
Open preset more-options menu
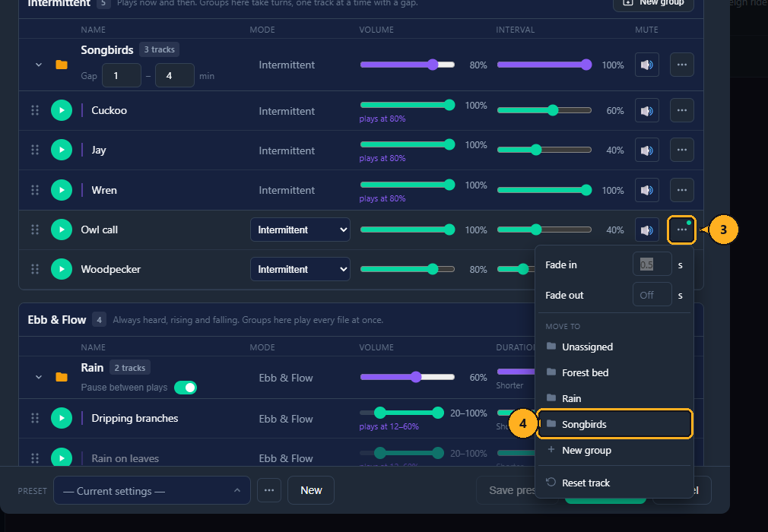click(x=269, y=490)
